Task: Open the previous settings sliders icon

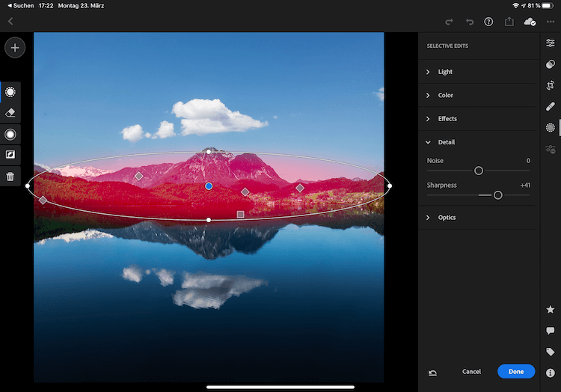Action: pyautogui.click(x=551, y=149)
